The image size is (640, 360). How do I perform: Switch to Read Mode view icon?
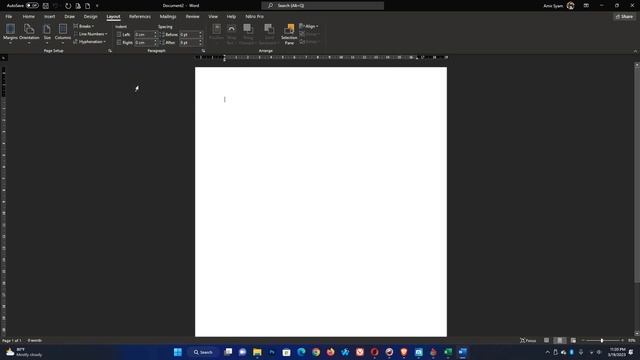click(547, 340)
